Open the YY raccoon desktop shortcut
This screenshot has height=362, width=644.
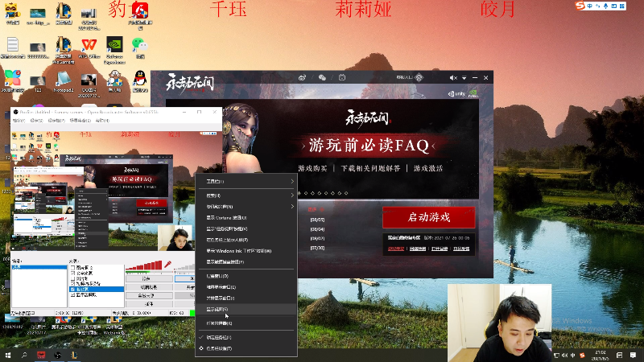click(12, 13)
